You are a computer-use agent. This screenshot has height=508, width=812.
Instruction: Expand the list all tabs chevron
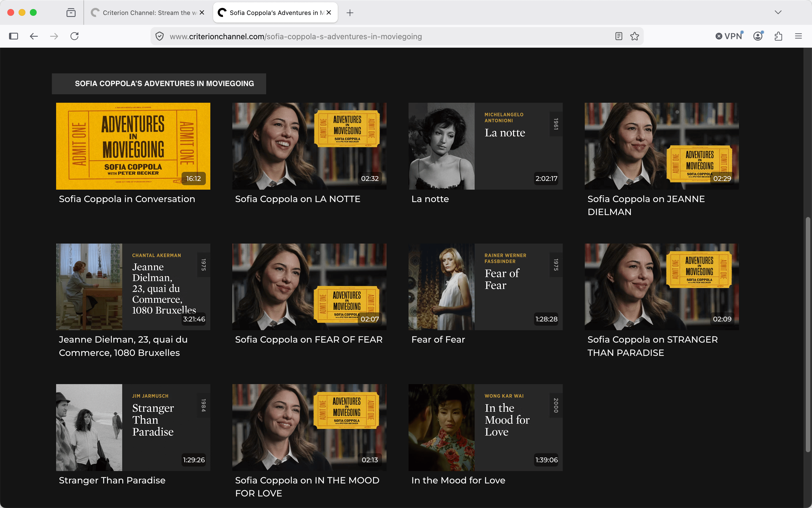pos(778,12)
